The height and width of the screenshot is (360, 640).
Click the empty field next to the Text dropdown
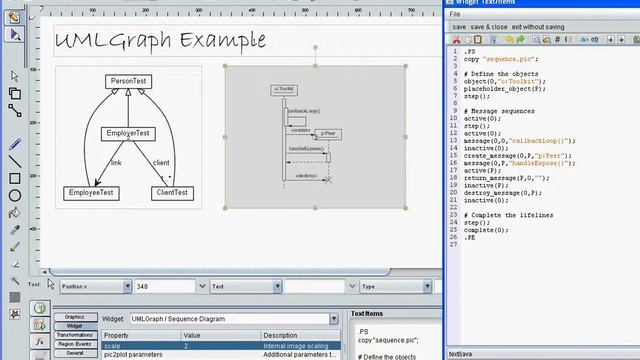click(315, 287)
